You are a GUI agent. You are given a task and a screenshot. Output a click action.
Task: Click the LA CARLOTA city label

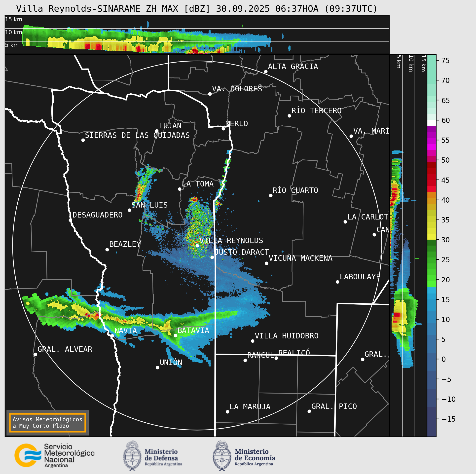tap(368, 217)
